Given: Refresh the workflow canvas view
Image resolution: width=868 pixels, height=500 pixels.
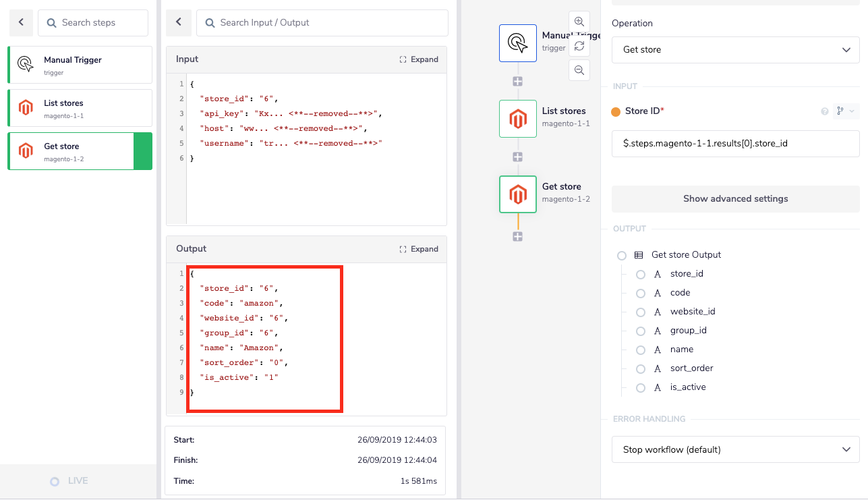Looking at the screenshot, I should [x=579, y=45].
